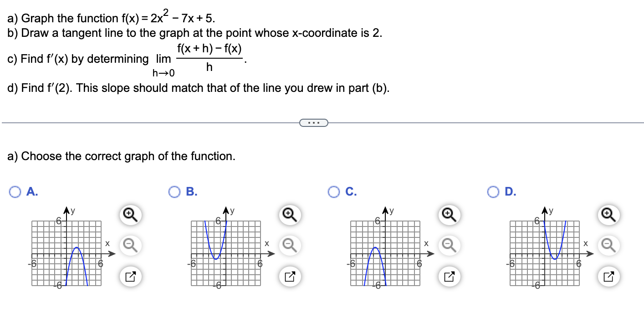Click the zoom-out magnifier beside graph A
This screenshot has width=644, height=312.
pos(130,245)
